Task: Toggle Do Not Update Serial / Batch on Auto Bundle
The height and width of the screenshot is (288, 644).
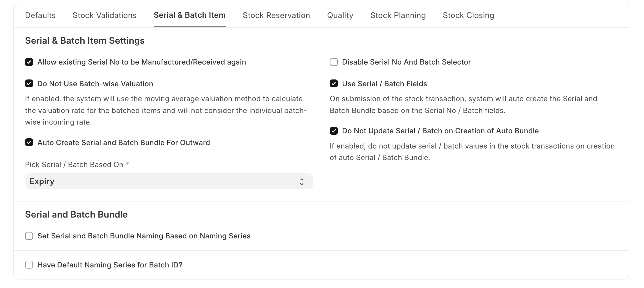Action: tap(334, 131)
